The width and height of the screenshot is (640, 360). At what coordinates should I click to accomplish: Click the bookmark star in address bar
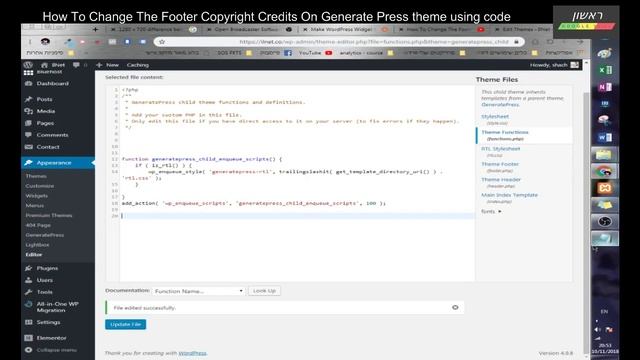(162, 42)
